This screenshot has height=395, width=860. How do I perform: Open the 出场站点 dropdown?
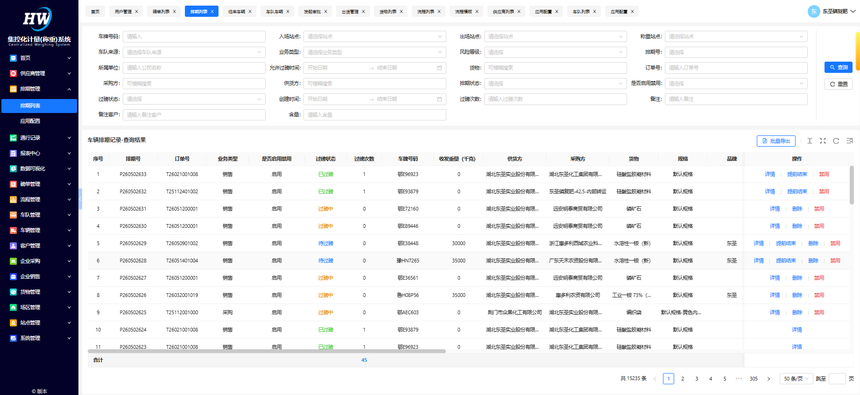555,37
